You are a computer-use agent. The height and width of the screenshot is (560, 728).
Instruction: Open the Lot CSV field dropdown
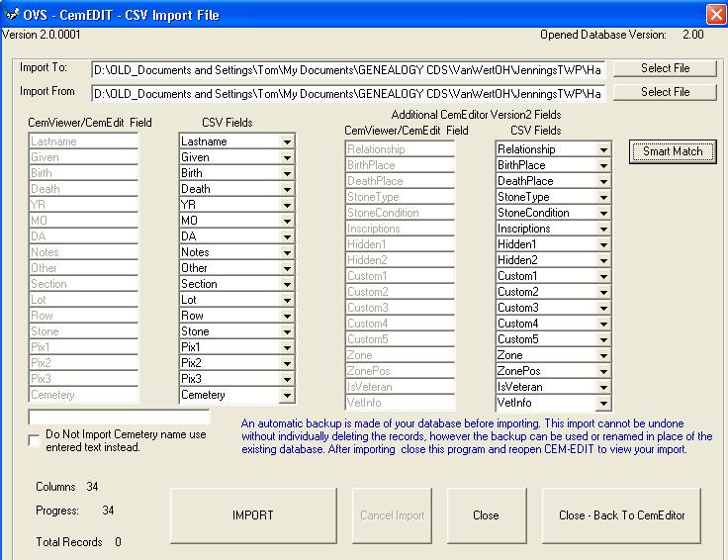click(288, 300)
